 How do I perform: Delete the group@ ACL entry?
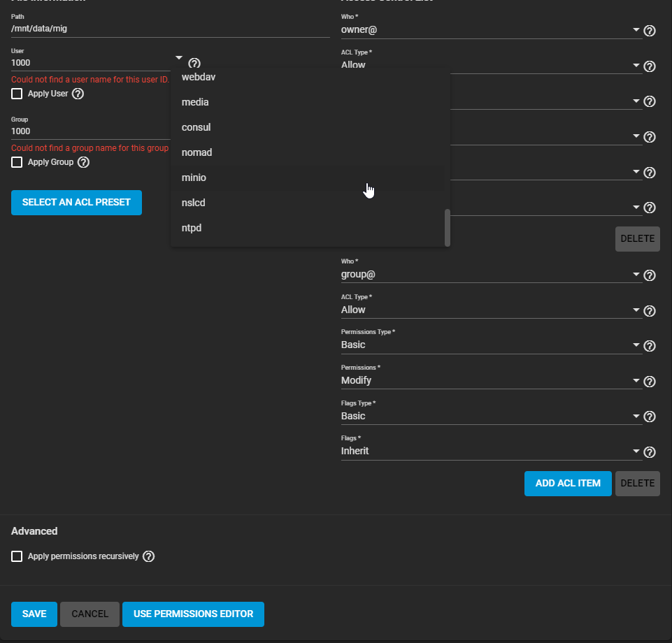pyautogui.click(x=637, y=484)
